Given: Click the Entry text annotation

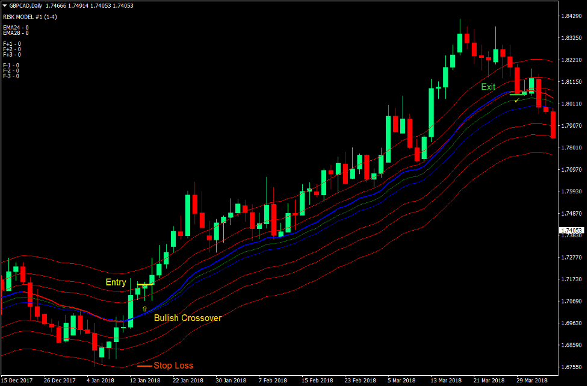Looking at the screenshot, I should 116,282.
